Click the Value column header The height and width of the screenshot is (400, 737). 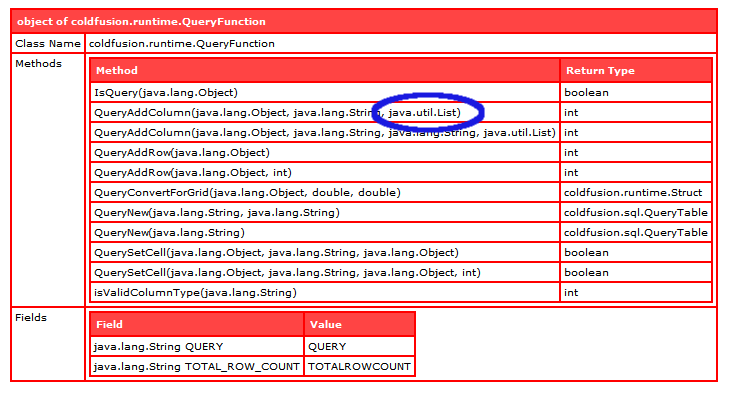click(x=360, y=324)
